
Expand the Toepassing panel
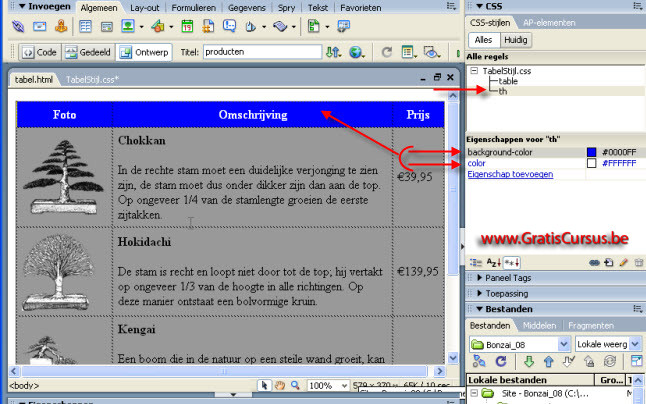[x=480, y=294]
